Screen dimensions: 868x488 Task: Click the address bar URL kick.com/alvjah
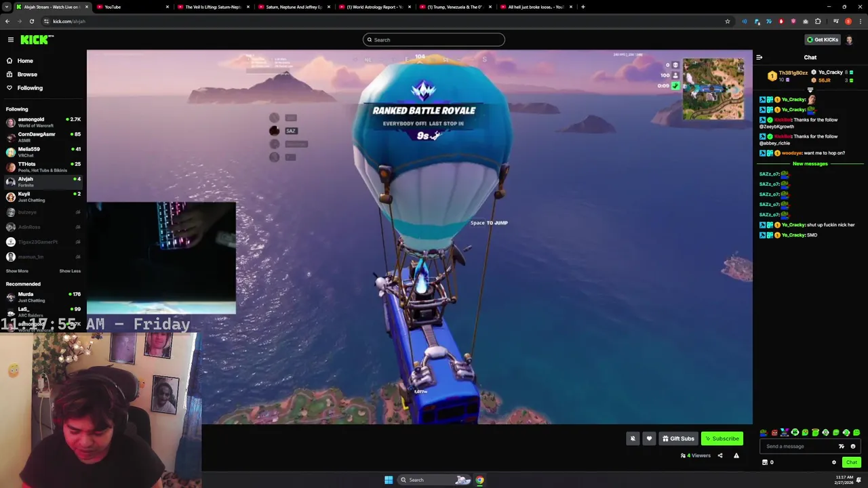tap(69, 21)
